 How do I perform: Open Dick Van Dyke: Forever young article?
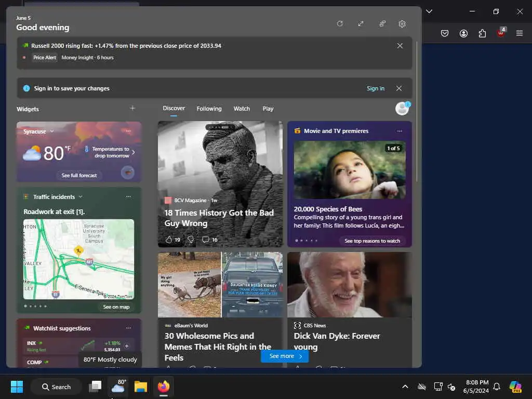tap(337, 341)
